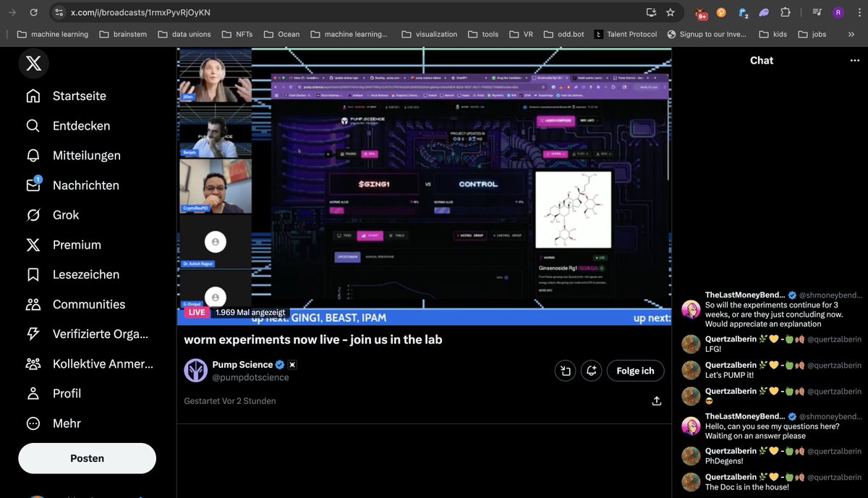
Task: Open Chat options three-dot menu
Action: click(855, 61)
